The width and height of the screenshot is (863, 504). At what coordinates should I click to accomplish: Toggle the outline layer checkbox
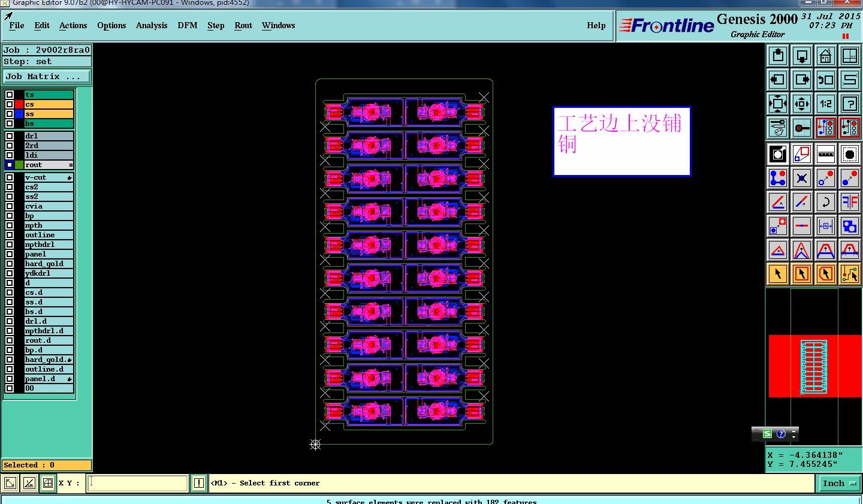[10, 235]
